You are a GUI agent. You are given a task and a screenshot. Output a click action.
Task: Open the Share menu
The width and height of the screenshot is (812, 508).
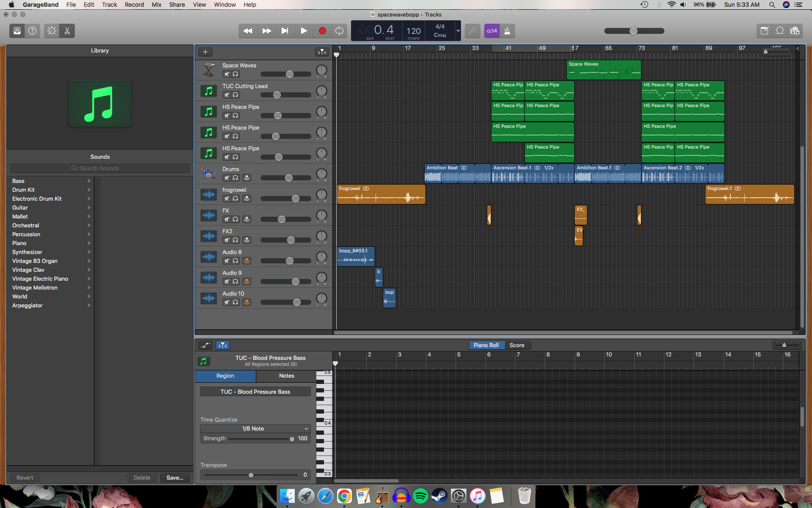click(x=177, y=5)
